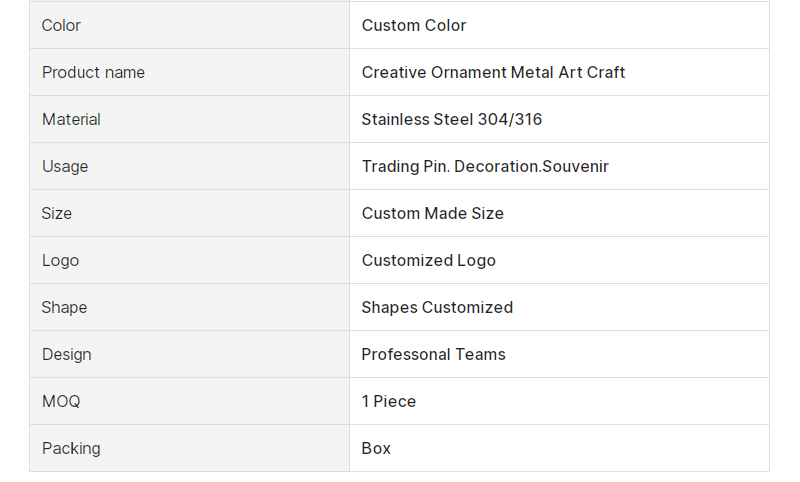Select Trading Pin. Decoration.Souvenir value

point(485,166)
